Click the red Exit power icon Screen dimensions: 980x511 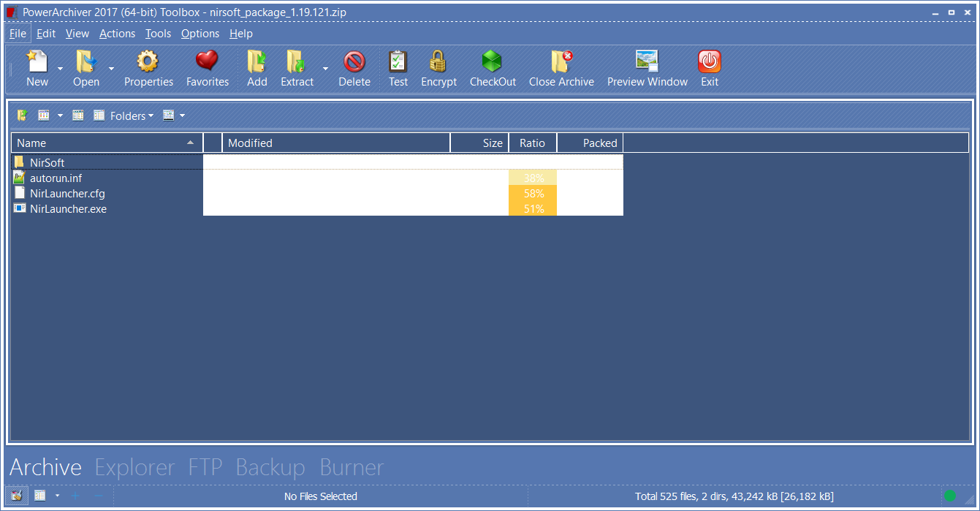click(710, 61)
